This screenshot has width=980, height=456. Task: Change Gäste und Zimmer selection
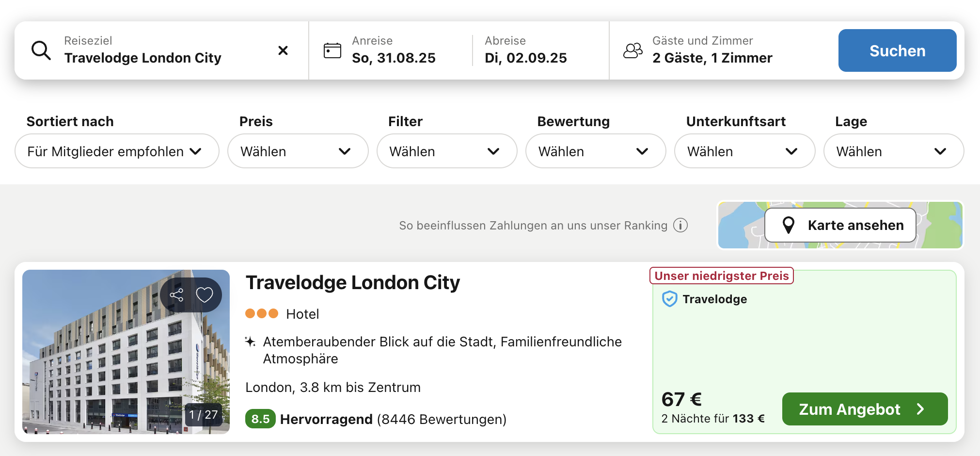click(712, 50)
